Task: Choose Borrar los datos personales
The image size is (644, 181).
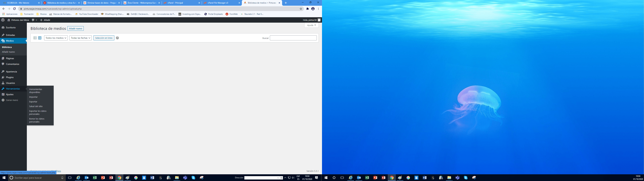Action: (40, 120)
